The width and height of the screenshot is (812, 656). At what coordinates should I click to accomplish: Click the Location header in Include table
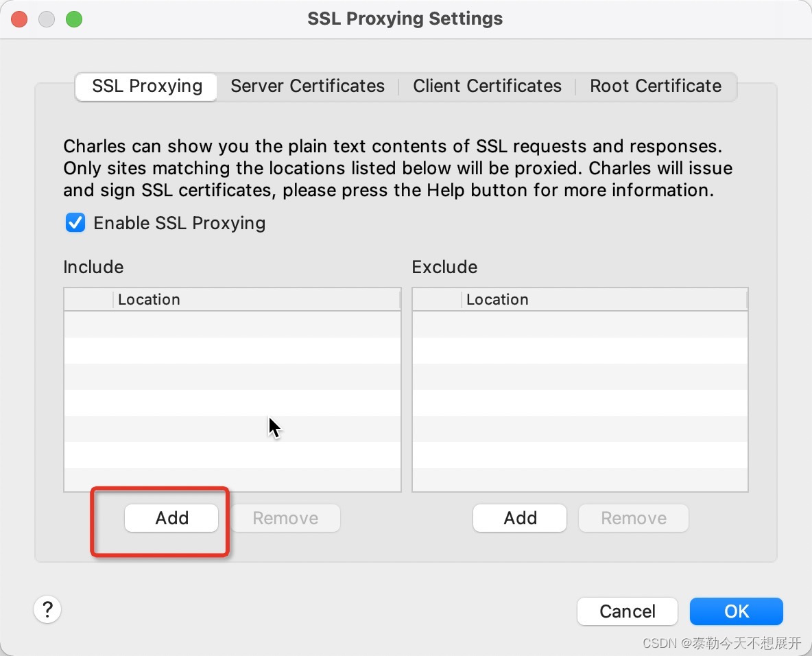point(256,299)
